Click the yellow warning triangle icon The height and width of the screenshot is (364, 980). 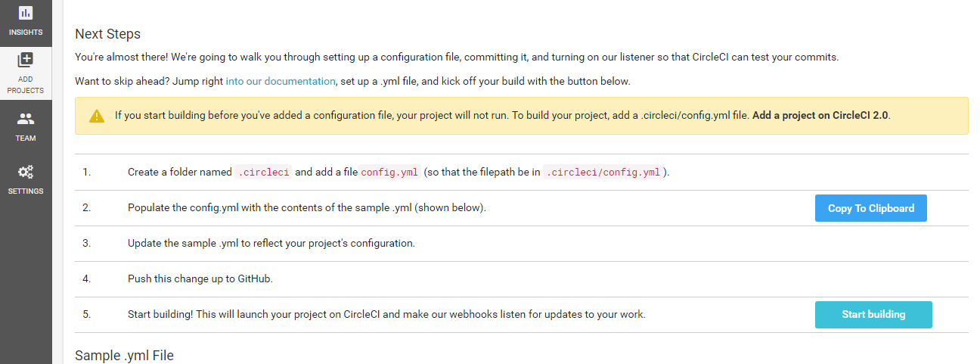[97, 116]
